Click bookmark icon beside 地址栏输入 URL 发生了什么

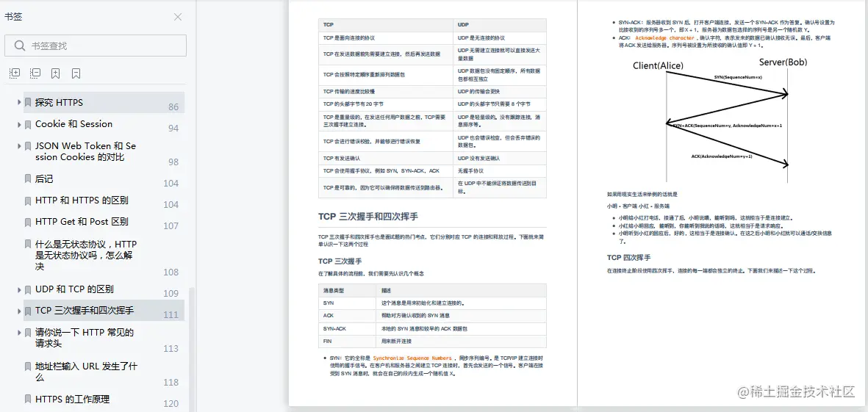tap(28, 366)
